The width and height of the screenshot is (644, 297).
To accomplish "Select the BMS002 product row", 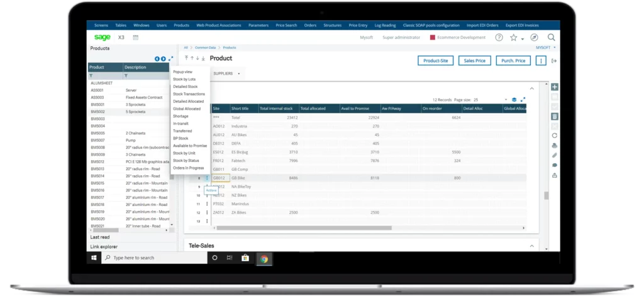I will 128,112.
